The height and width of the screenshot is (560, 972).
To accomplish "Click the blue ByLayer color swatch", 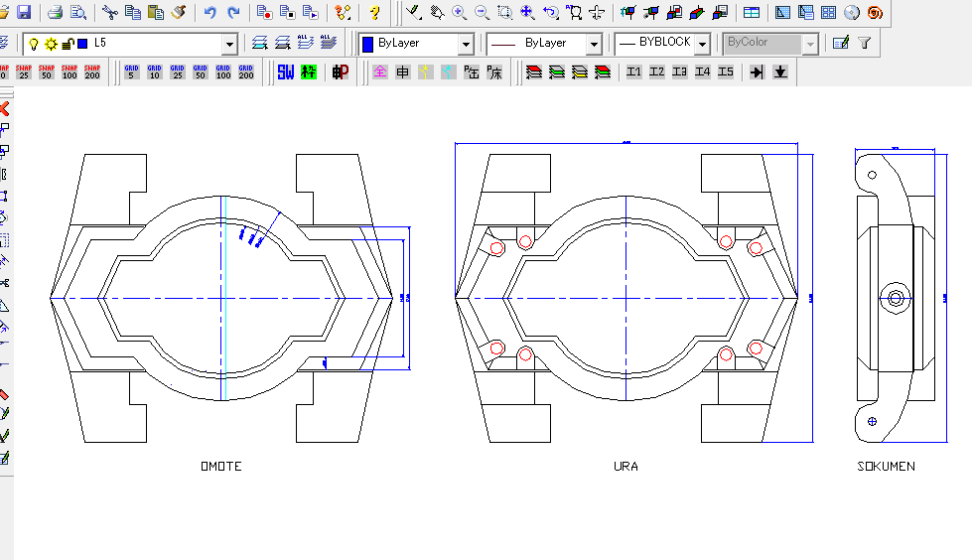I will coord(367,44).
